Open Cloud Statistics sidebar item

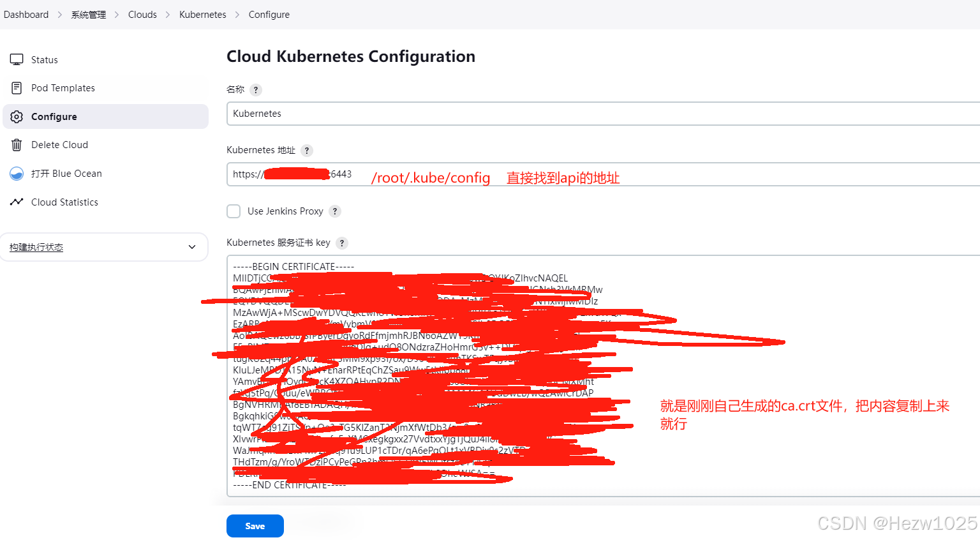click(105, 202)
